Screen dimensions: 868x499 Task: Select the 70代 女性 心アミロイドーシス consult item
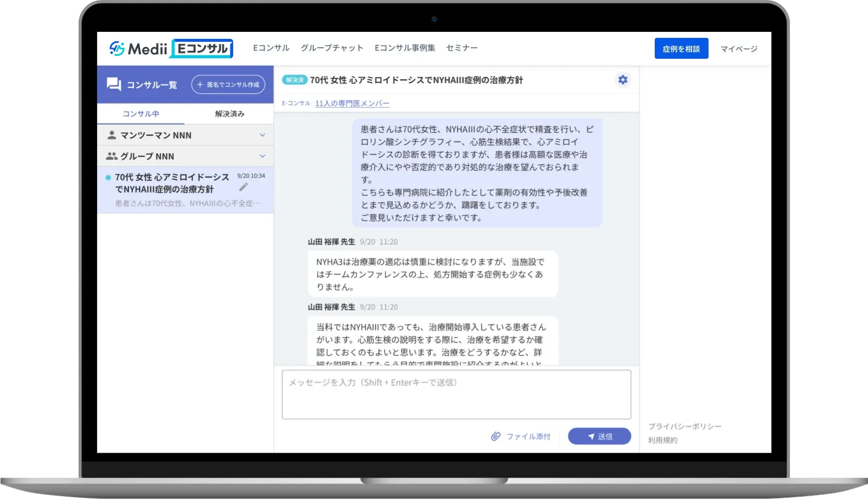[185, 190]
